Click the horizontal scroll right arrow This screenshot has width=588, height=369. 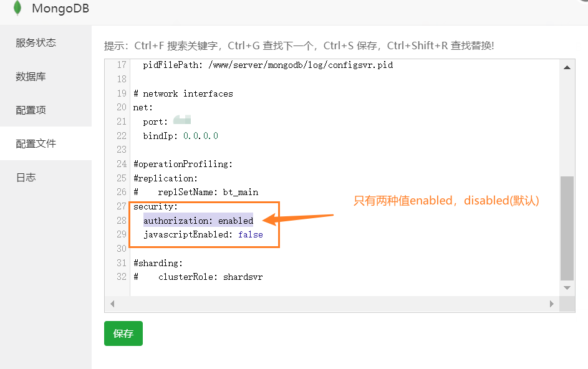(x=552, y=304)
